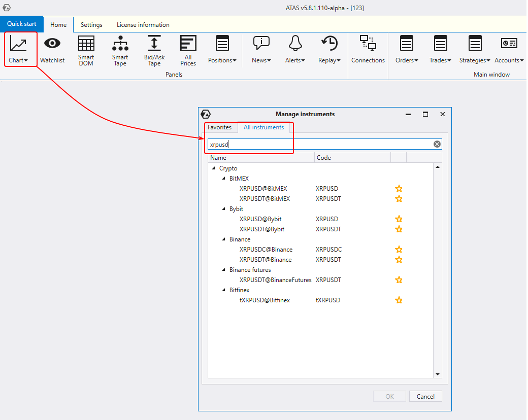Open the Settings ribbon tab
Screen dimensions: 528x420
point(91,25)
